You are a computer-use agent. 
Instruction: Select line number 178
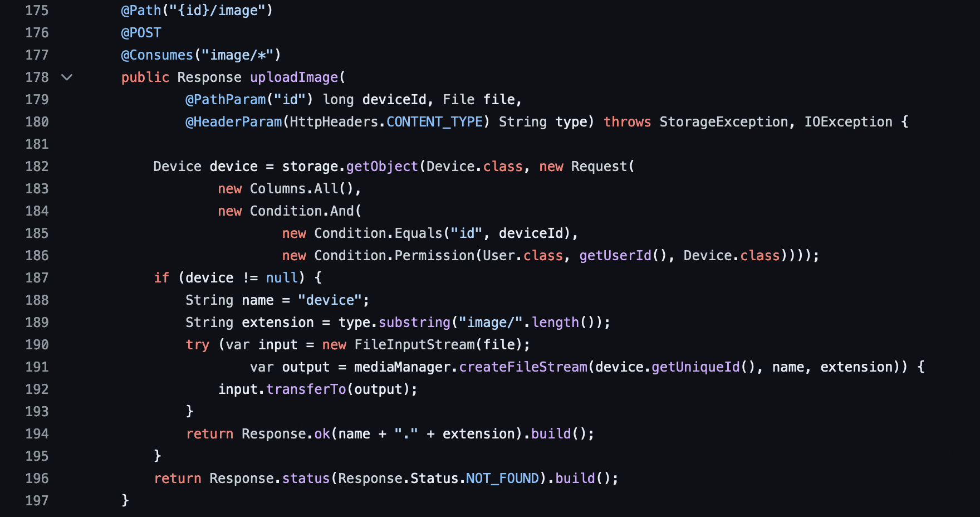(37, 77)
